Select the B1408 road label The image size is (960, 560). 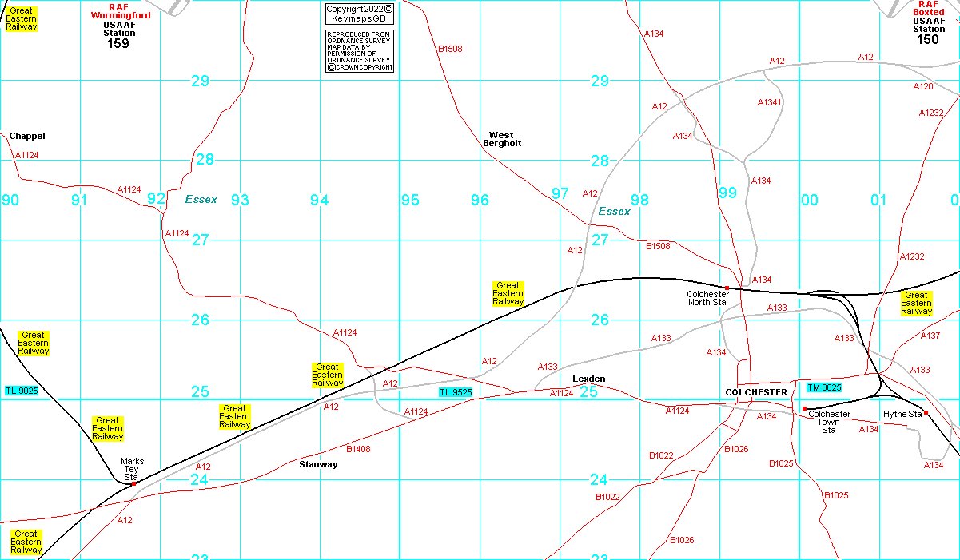pos(358,449)
